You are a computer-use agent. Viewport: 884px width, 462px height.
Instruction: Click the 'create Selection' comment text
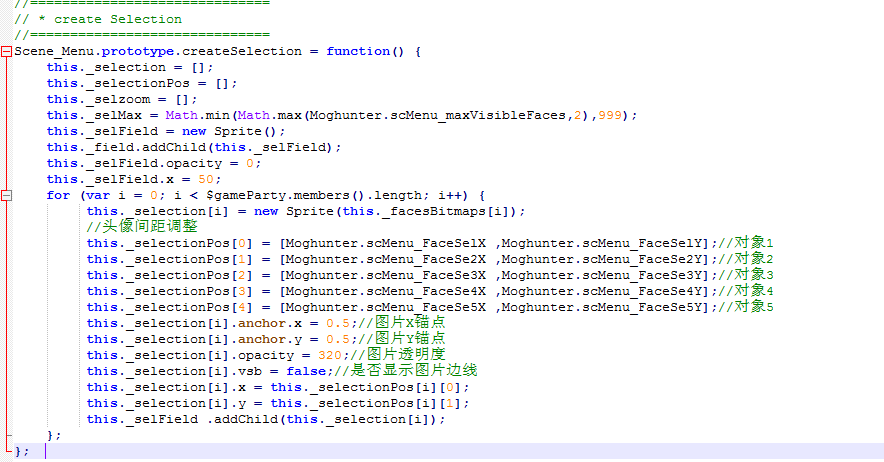pos(118,19)
